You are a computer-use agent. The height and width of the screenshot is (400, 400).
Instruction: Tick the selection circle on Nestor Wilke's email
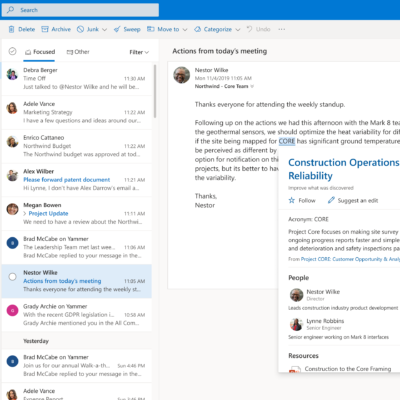(12, 277)
